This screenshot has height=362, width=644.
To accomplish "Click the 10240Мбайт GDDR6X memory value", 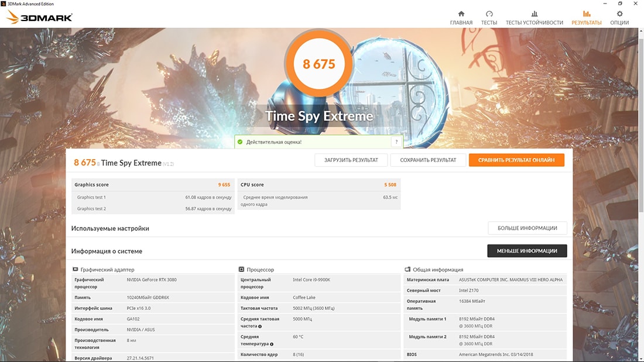I will [148, 298].
